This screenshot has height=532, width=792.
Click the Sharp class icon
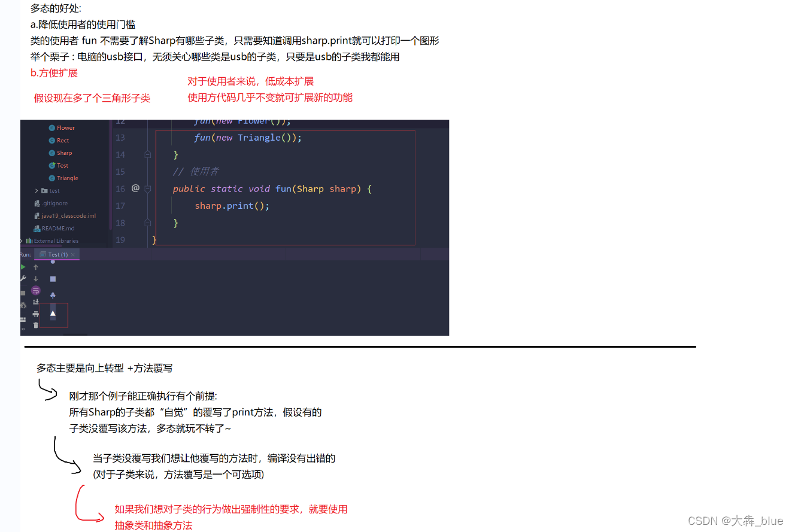point(52,153)
